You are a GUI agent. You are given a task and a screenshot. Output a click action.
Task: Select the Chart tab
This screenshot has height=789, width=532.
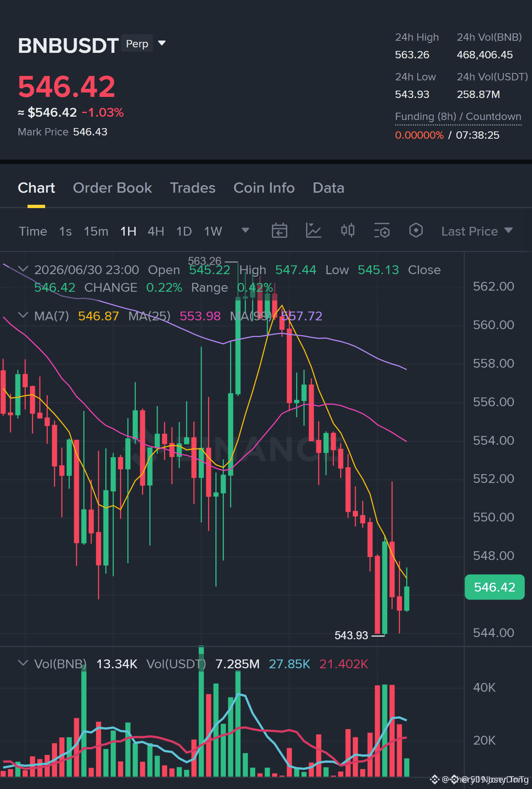point(36,188)
